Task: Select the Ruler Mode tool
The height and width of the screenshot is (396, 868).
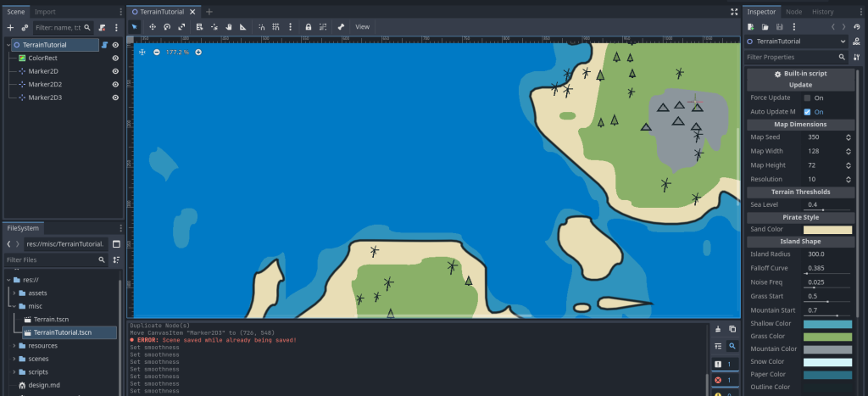Action: click(243, 27)
